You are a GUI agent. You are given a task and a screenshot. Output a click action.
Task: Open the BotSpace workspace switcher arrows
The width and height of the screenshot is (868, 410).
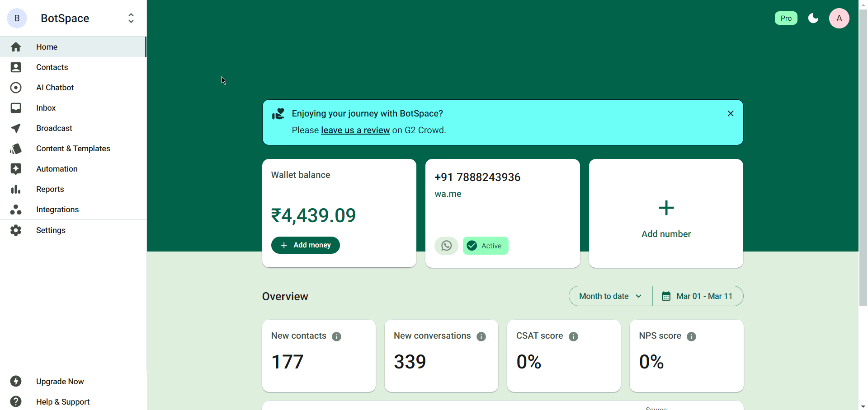click(x=131, y=18)
